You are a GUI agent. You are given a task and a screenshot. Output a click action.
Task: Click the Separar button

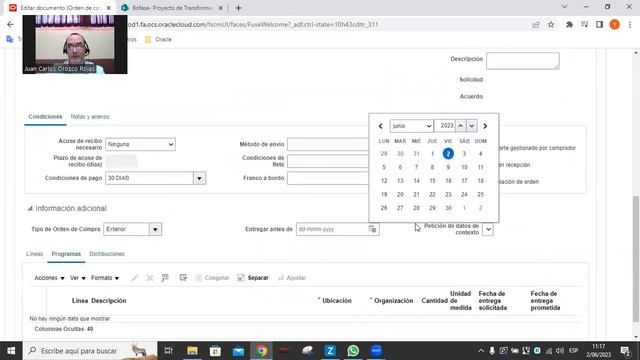[253, 278]
